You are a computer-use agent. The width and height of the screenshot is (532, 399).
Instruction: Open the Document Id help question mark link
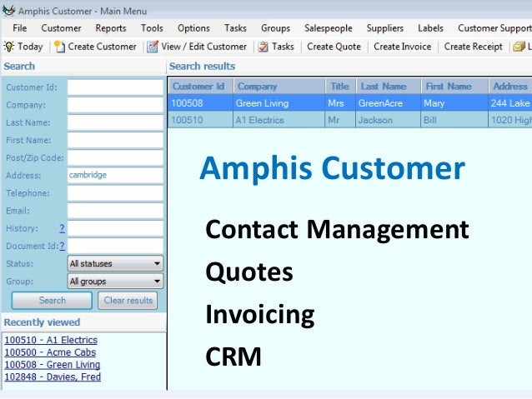62,246
